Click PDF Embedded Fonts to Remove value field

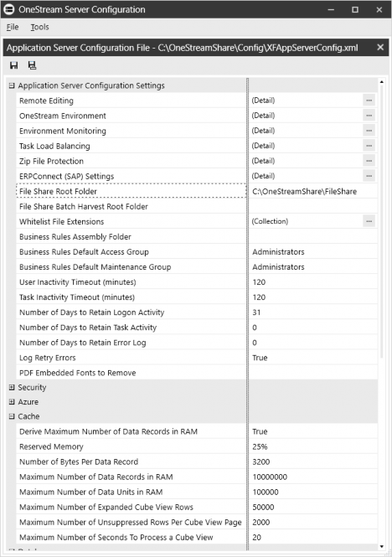click(x=312, y=373)
